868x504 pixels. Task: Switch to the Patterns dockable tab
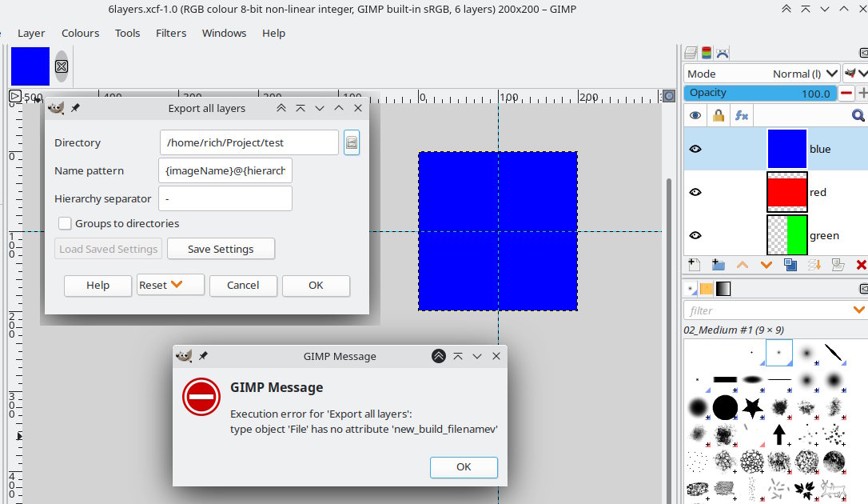pyautogui.click(x=707, y=289)
